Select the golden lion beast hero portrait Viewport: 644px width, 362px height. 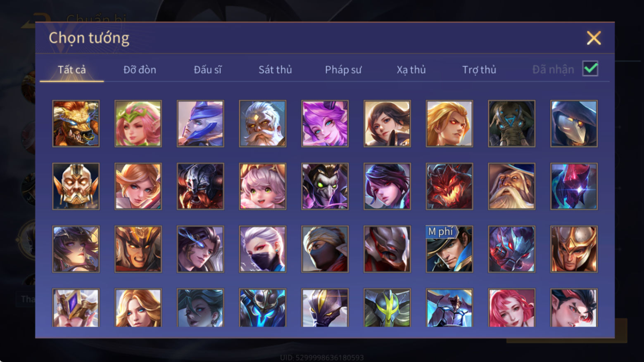(x=76, y=123)
